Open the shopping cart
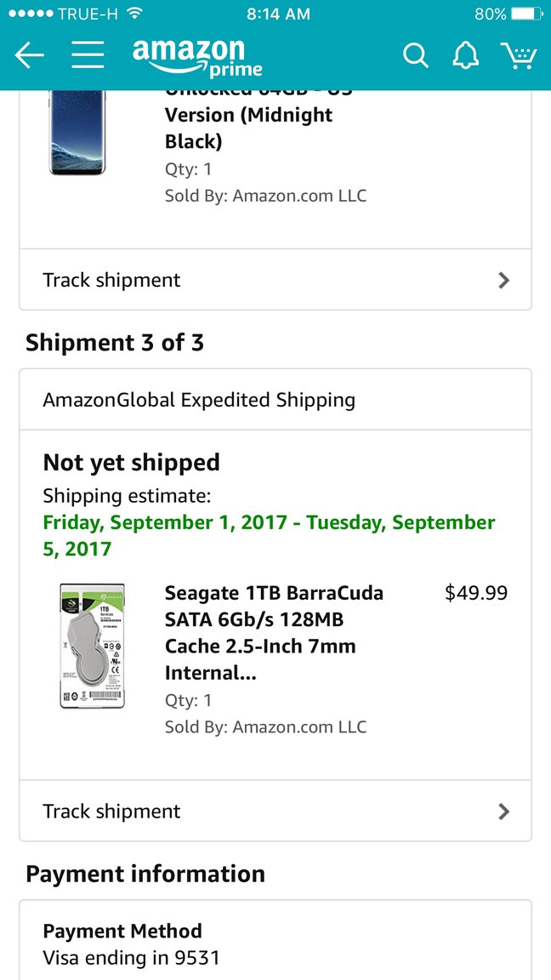The image size is (551, 980). (x=518, y=56)
